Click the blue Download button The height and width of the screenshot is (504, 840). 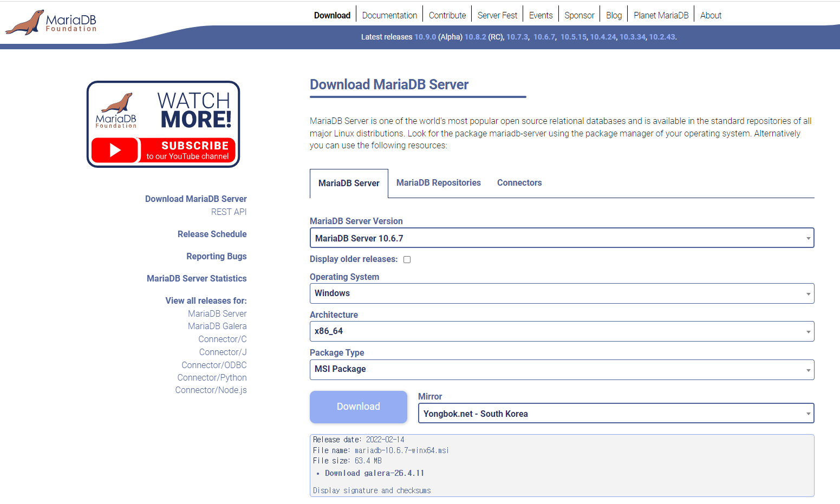(359, 407)
